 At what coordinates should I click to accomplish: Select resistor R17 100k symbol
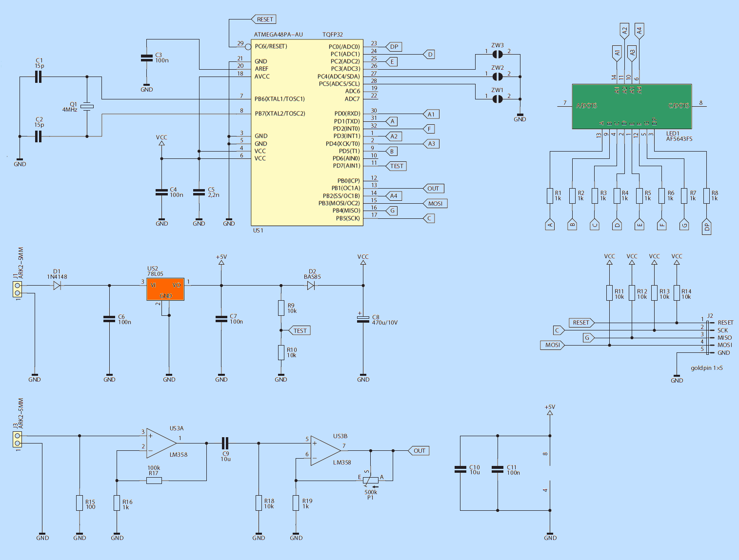[x=154, y=481]
